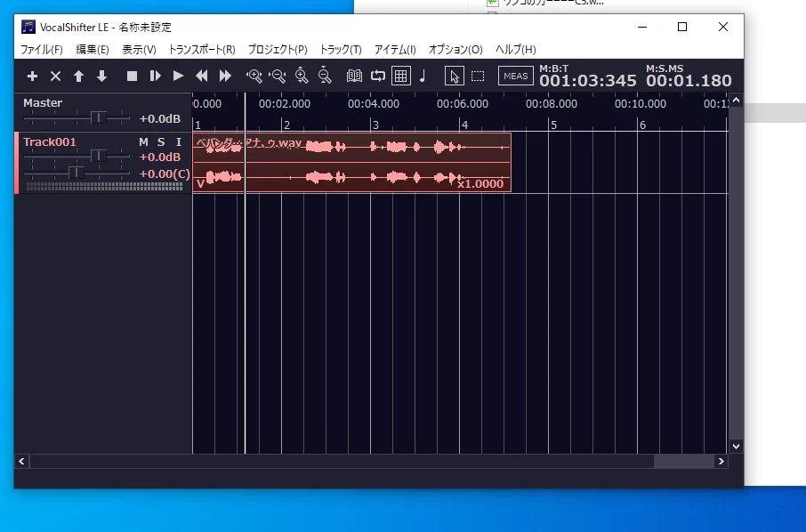The height and width of the screenshot is (532, 806).
Task: Zoom in horizontally with magnifier plus icon
Action: (x=254, y=77)
